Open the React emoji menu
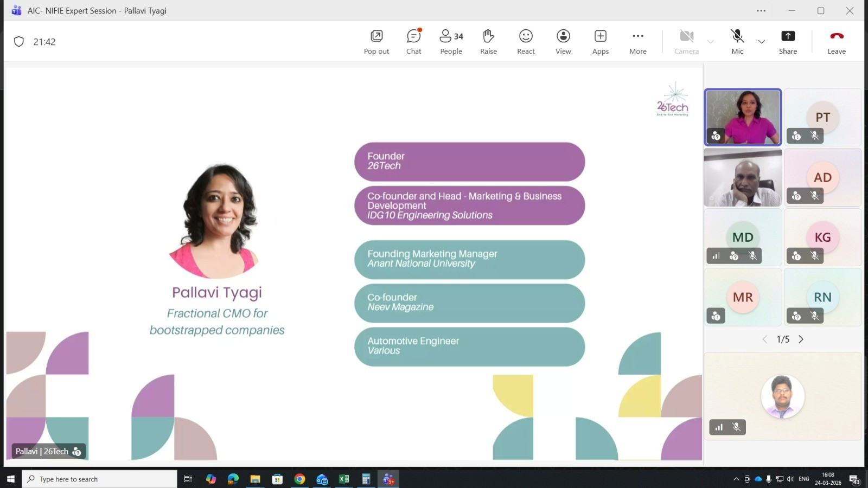 pos(526,42)
